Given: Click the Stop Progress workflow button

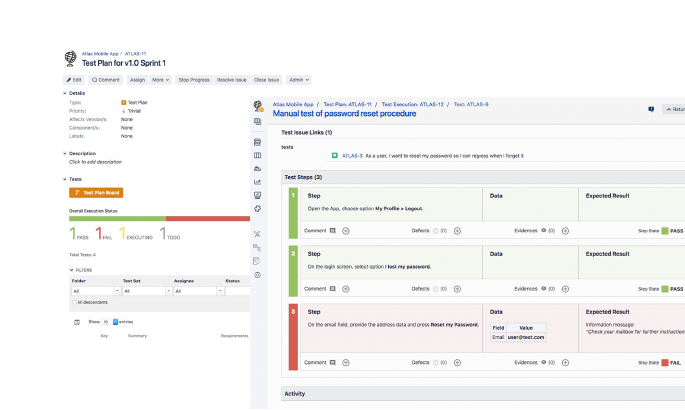Looking at the screenshot, I should (x=194, y=79).
